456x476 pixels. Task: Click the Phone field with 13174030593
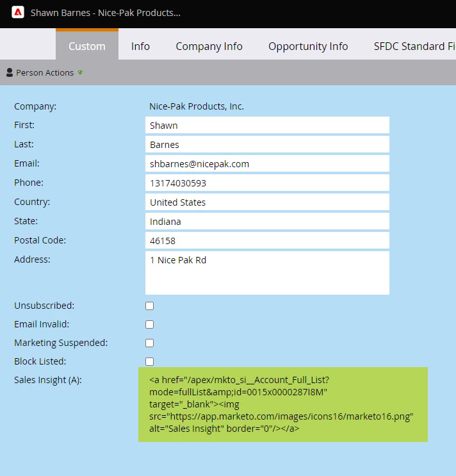pos(267,183)
